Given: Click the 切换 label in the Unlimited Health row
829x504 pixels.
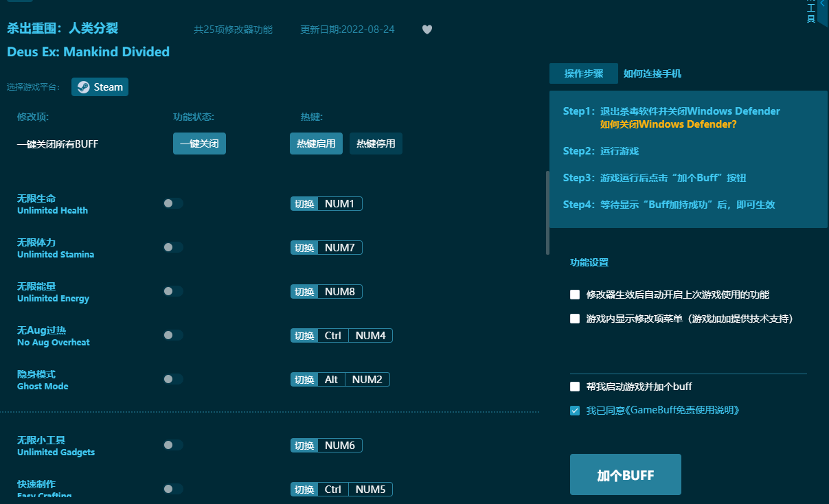Looking at the screenshot, I should pos(304,203).
